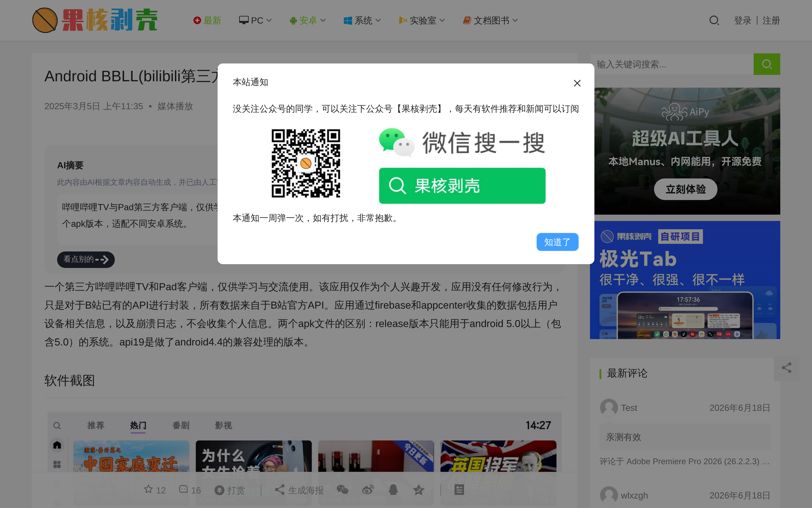Share via the Weibo icon
The width and height of the screenshot is (812, 508).
(x=368, y=490)
